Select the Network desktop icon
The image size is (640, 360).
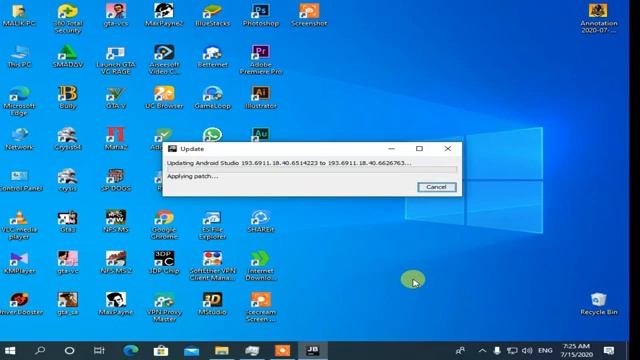[19, 139]
